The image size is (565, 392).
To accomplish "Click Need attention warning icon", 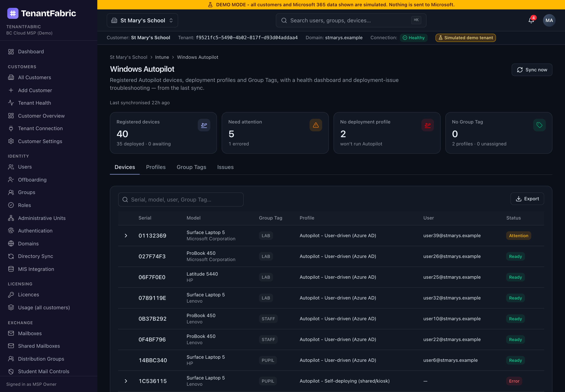I will 316,125.
